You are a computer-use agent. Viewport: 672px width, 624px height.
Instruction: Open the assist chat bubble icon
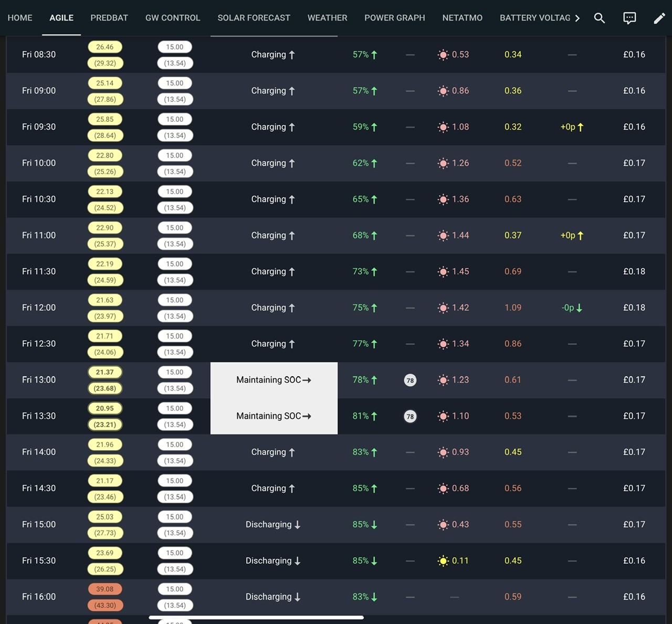pos(629,18)
